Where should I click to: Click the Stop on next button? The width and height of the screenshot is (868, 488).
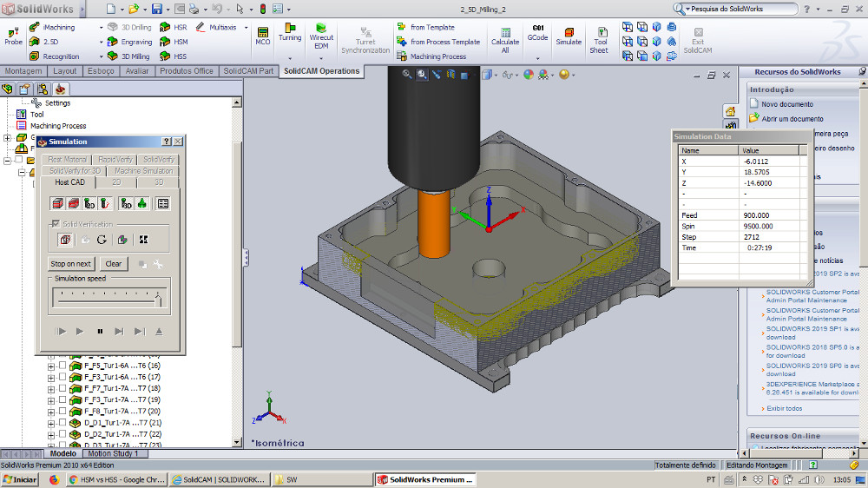pos(71,264)
